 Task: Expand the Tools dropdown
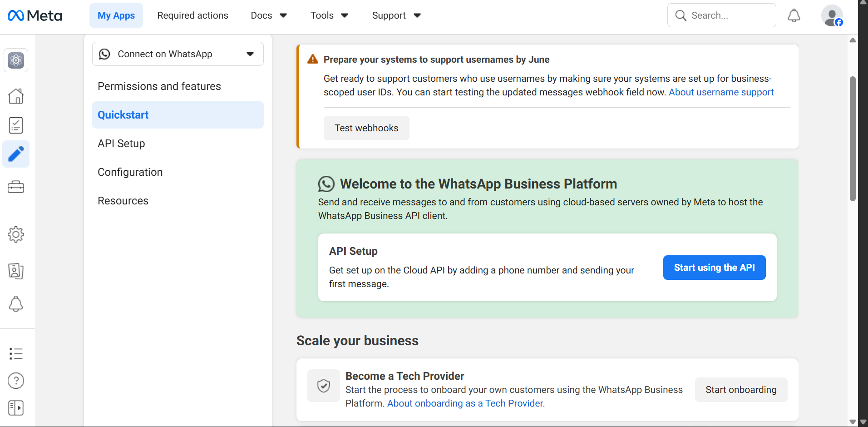[329, 15]
